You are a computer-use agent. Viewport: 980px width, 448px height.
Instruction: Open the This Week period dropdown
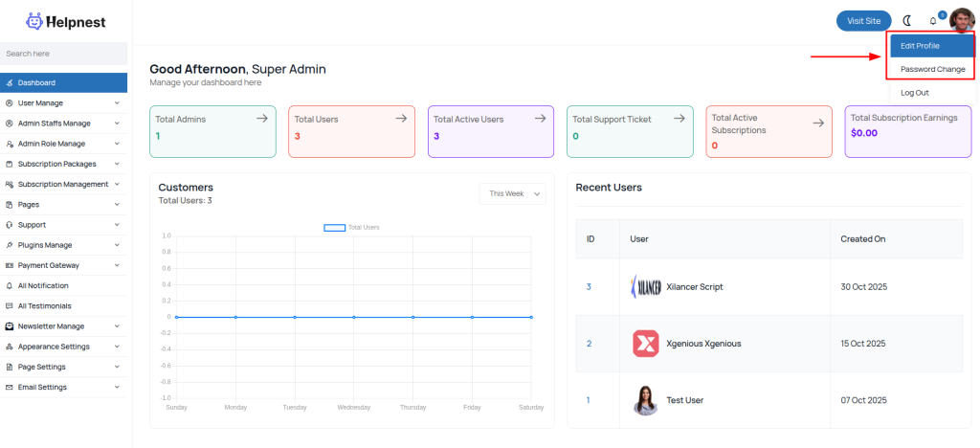tap(512, 193)
